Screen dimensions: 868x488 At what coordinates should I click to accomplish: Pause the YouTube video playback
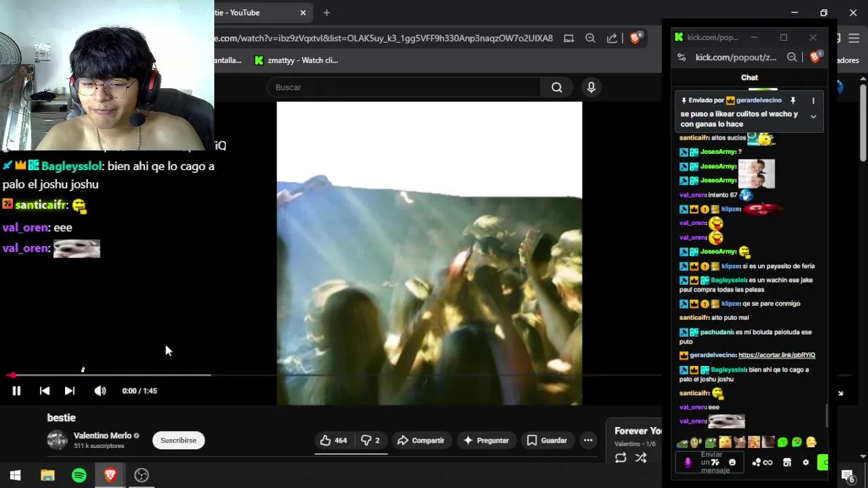point(16,391)
